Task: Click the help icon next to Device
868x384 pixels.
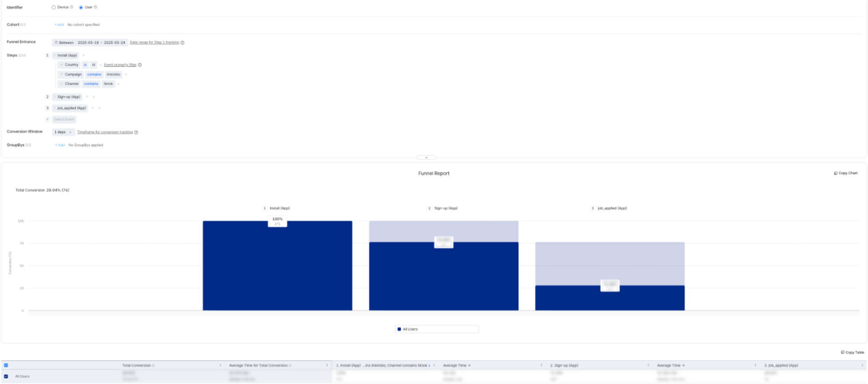Action: point(72,7)
